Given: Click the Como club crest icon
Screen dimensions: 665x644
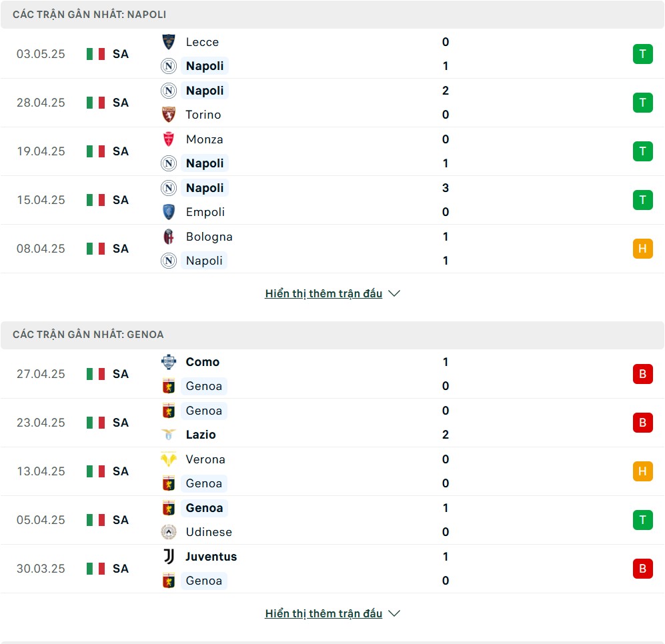Looking at the screenshot, I should tap(169, 361).
